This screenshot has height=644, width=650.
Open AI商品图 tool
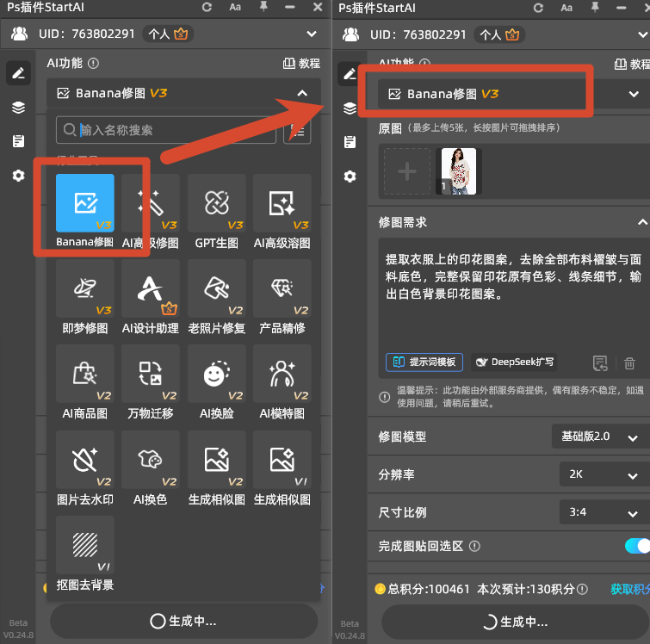click(x=85, y=373)
